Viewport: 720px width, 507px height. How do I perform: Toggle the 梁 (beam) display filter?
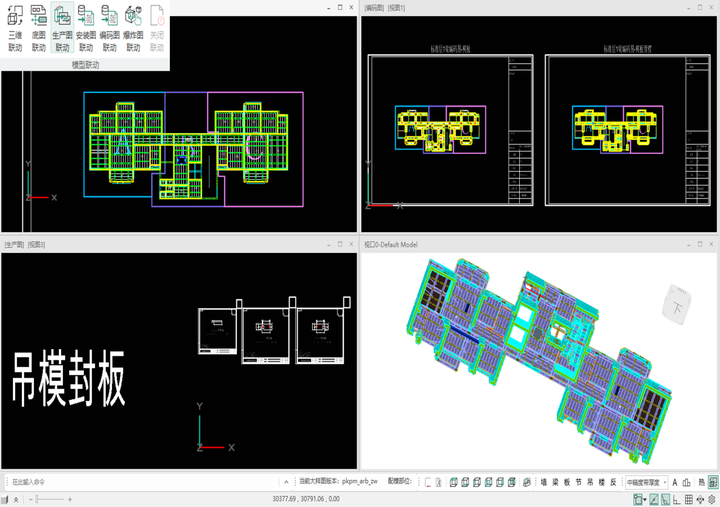[555, 482]
